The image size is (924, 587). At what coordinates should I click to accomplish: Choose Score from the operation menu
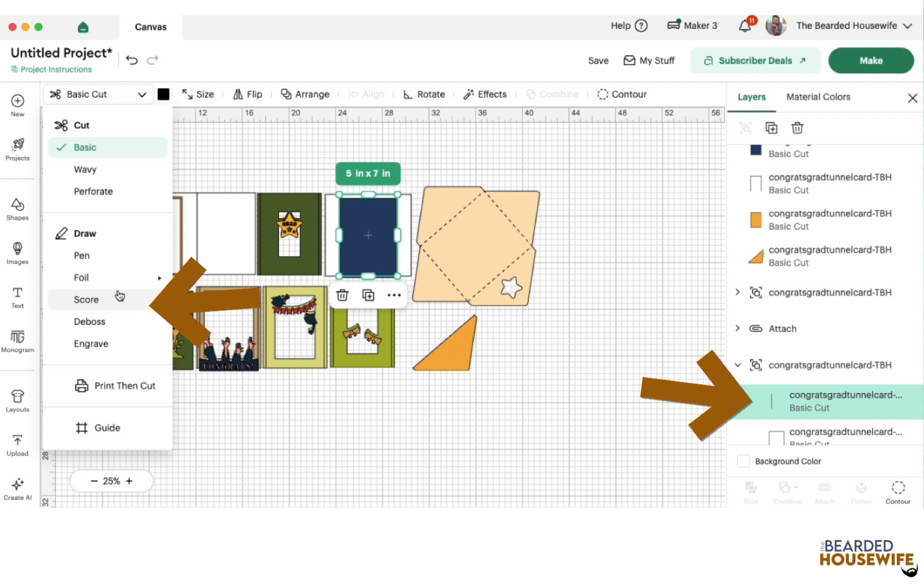pyautogui.click(x=86, y=300)
